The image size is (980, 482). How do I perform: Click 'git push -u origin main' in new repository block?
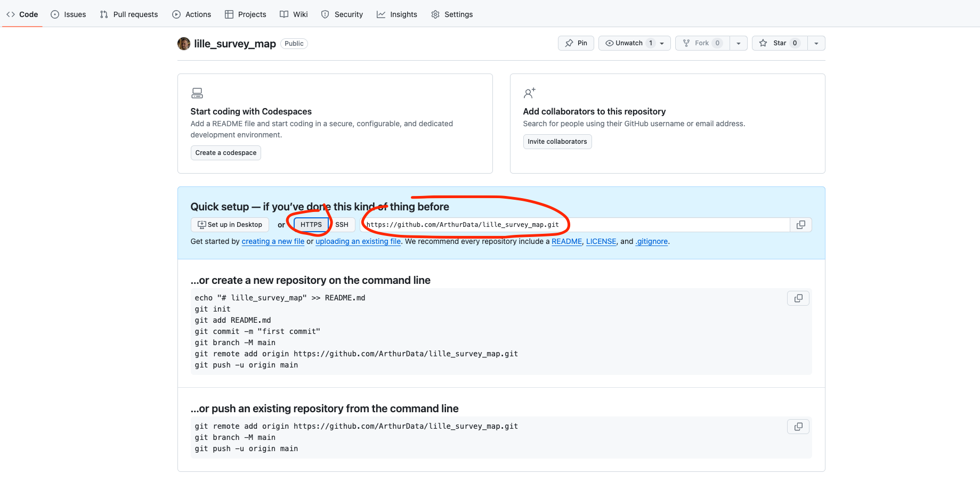click(246, 365)
